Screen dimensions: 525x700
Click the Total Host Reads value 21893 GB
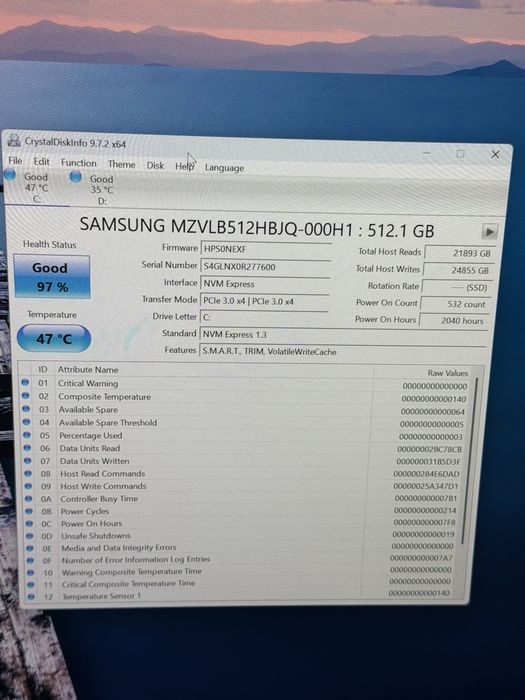(x=460, y=253)
